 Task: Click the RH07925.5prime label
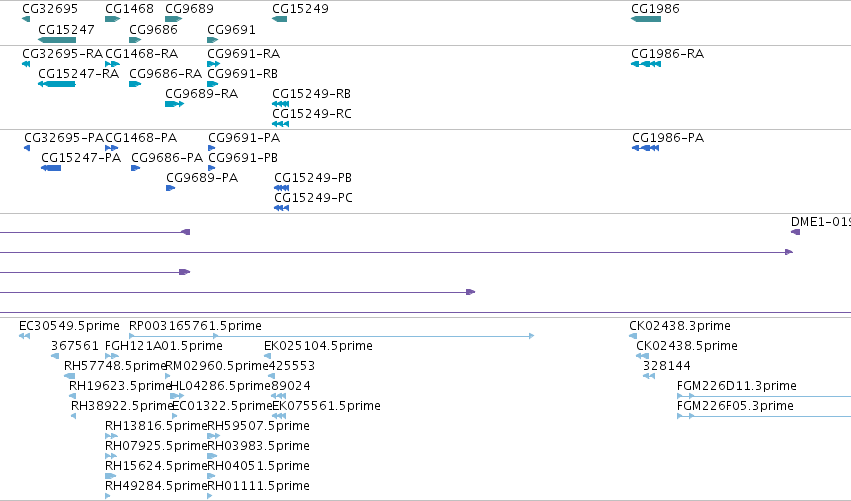click(156, 446)
